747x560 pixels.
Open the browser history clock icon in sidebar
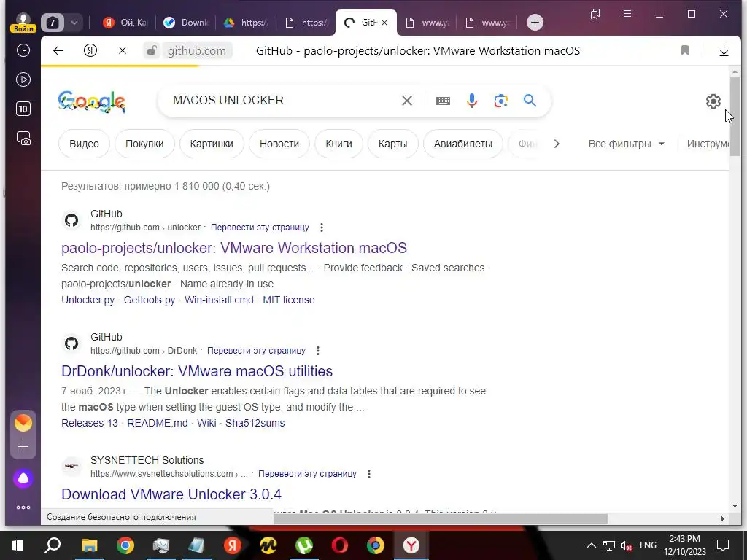23,50
